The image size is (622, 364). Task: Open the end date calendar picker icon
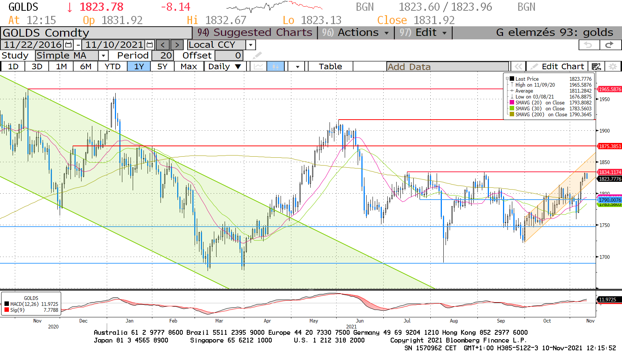pyautogui.click(x=150, y=45)
